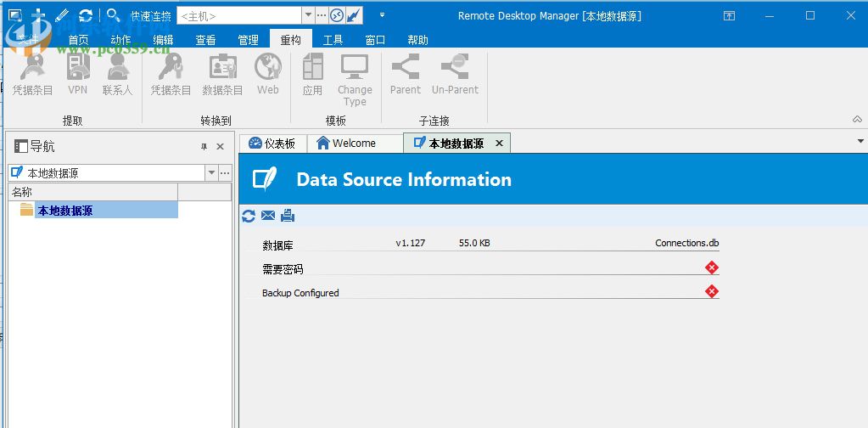Click the add new entry plus icon

click(37, 15)
